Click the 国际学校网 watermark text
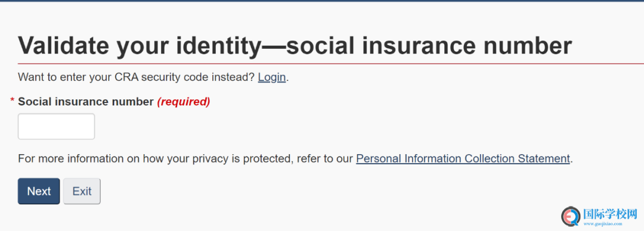Viewport: 644px width, 231px height. [611, 214]
